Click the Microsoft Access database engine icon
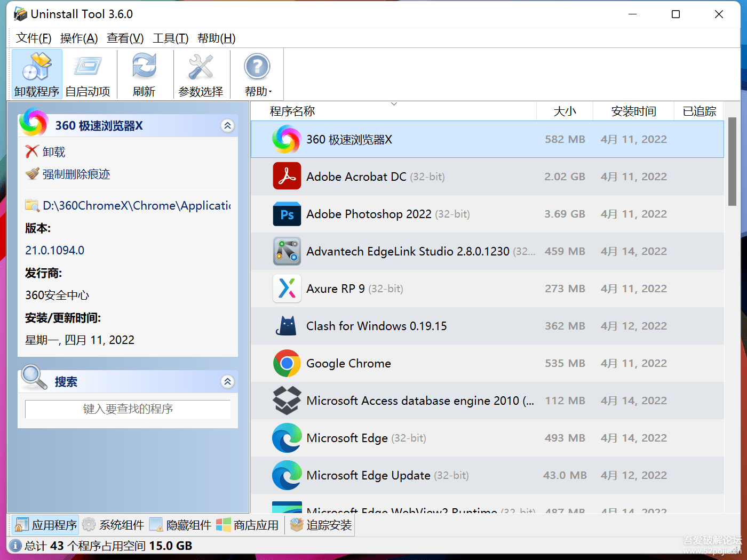747x560 pixels. pos(287,401)
